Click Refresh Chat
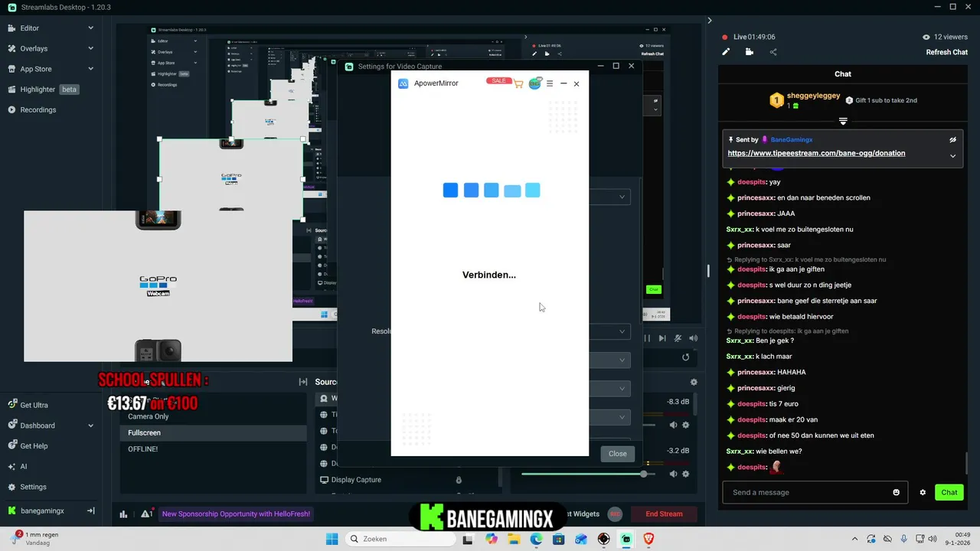The width and height of the screenshot is (980, 551). [x=947, y=52]
